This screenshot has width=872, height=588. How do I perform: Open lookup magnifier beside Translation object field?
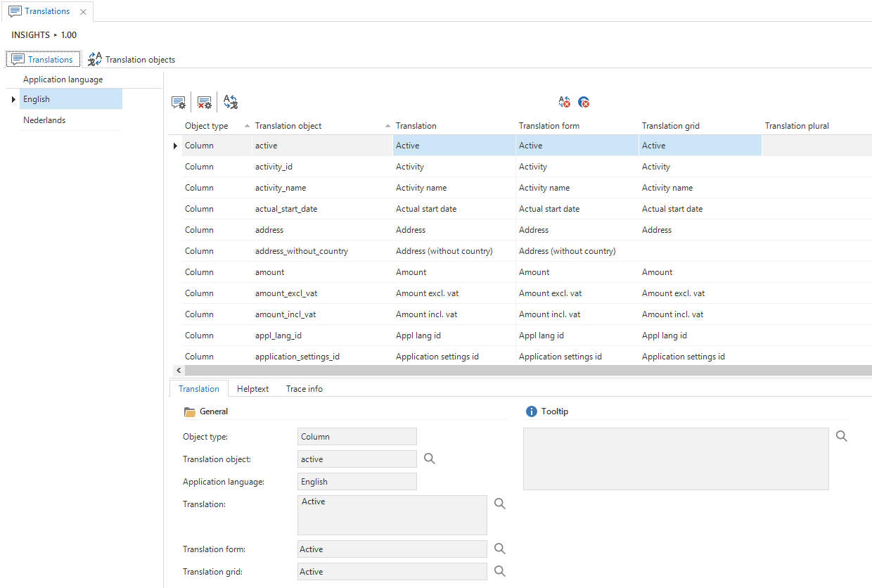[x=430, y=459]
